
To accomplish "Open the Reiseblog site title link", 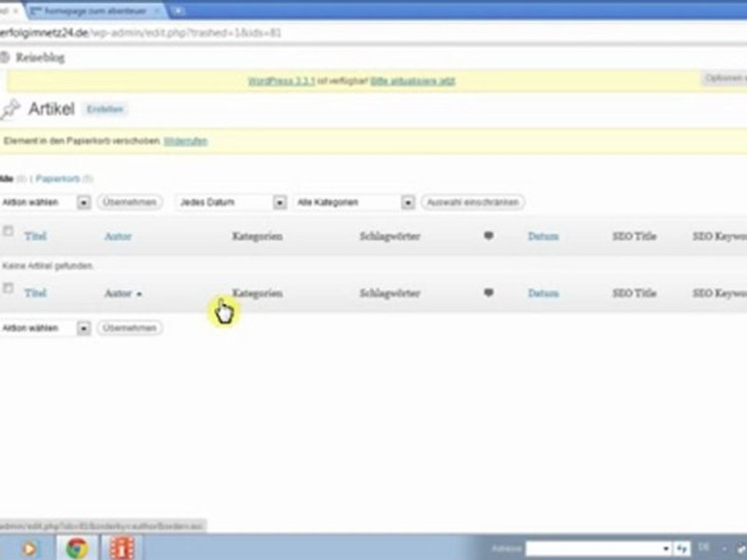I will 40,58.
